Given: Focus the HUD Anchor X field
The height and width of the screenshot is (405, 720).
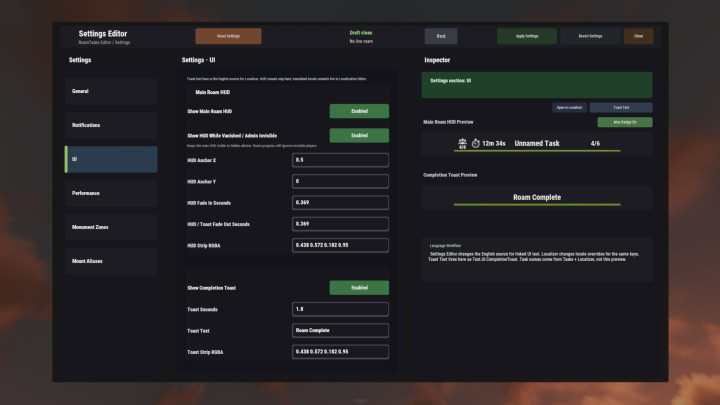Looking at the screenshot, I should click(x=340, y=160).
